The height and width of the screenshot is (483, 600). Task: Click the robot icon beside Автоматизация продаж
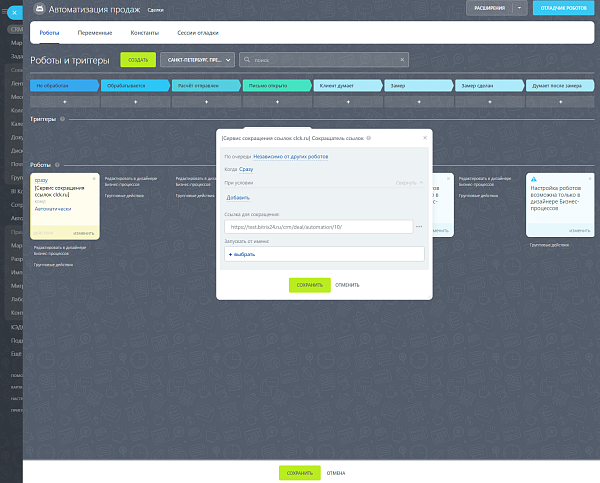[39, 8]
